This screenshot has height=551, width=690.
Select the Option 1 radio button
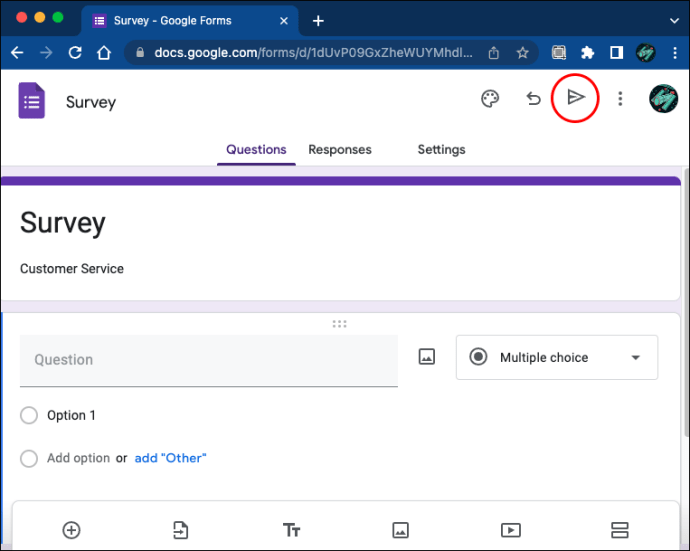pos(29,415)
